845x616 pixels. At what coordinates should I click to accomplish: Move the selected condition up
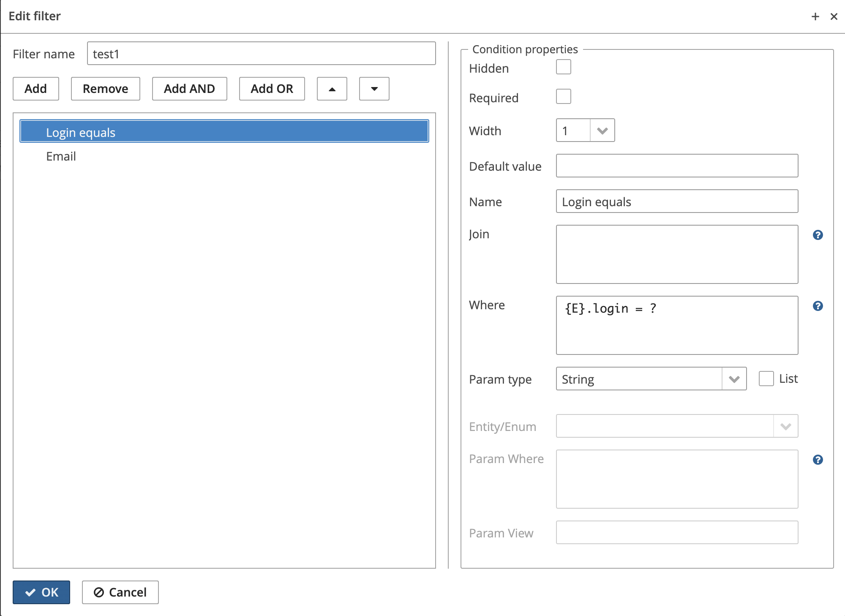pos(332,89)
